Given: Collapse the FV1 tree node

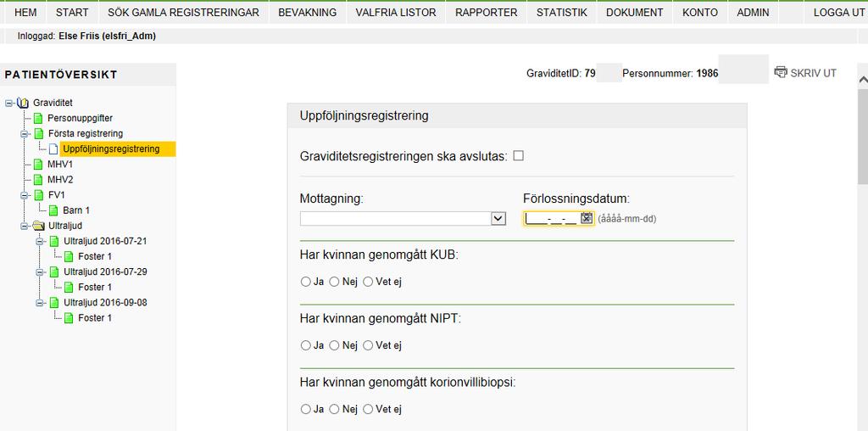Looking at the screenshot, I should (x=25, y=195).
